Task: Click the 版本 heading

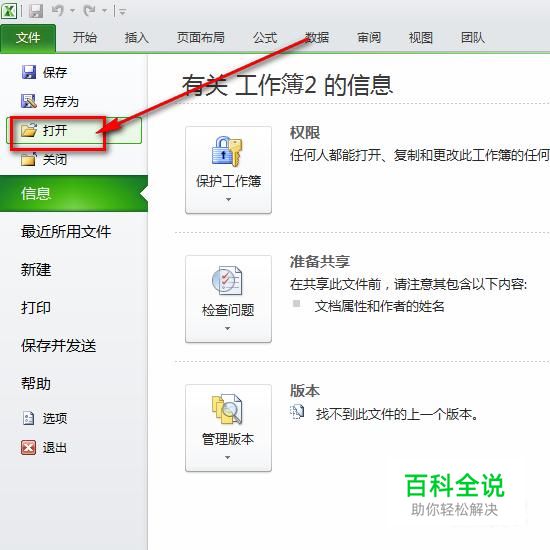Action: 305,391
